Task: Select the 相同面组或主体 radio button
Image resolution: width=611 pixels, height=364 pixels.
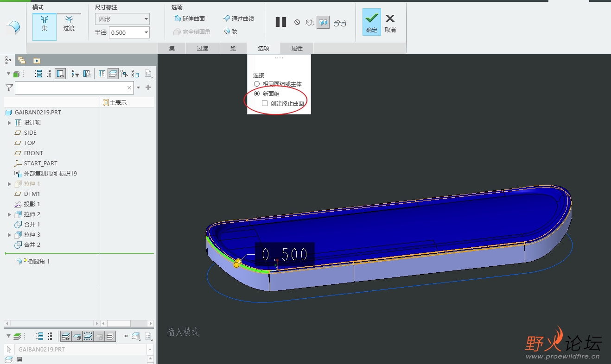Action: pyautogui.click(x=257, y=84)
